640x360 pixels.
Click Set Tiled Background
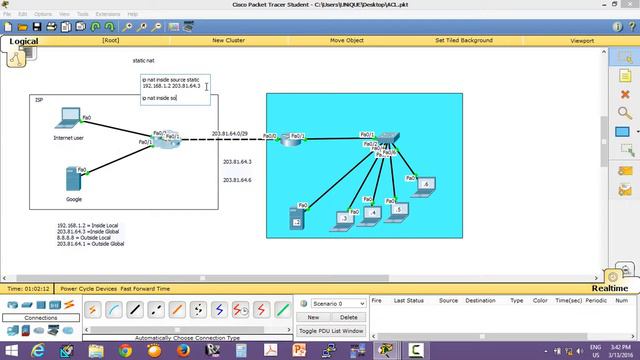tap(464, 40)
